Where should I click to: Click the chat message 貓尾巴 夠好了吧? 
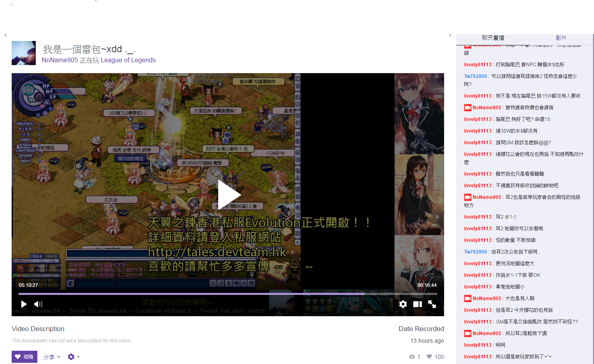[522, 119]
